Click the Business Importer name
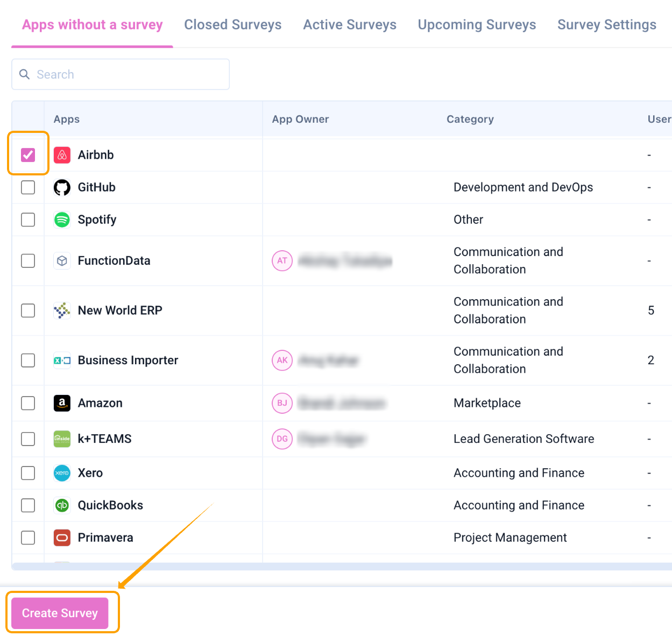672x636 pixels. pos(128,361)
